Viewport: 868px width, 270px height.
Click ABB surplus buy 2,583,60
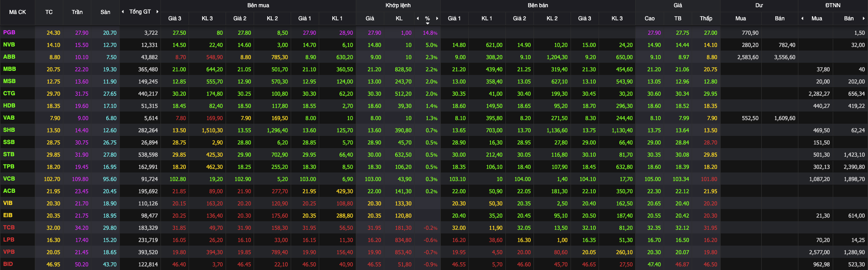click(x=748, y=57)
